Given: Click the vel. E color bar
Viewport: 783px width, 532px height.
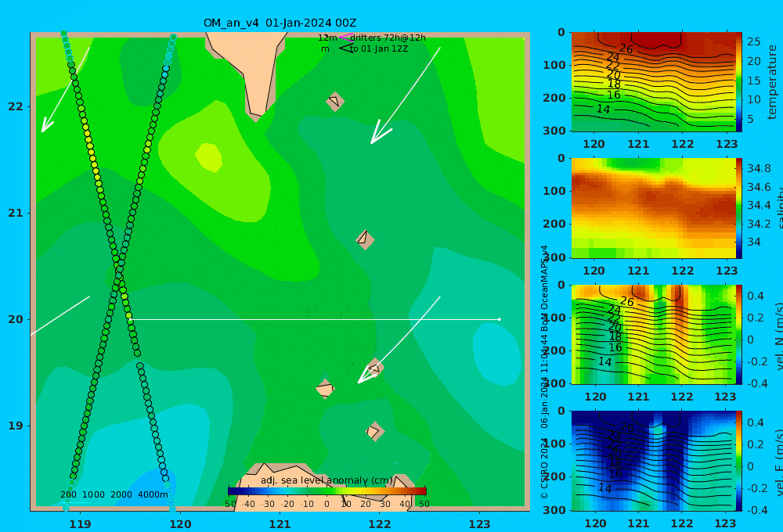Looking at the screenshot, I should [739, 461].
